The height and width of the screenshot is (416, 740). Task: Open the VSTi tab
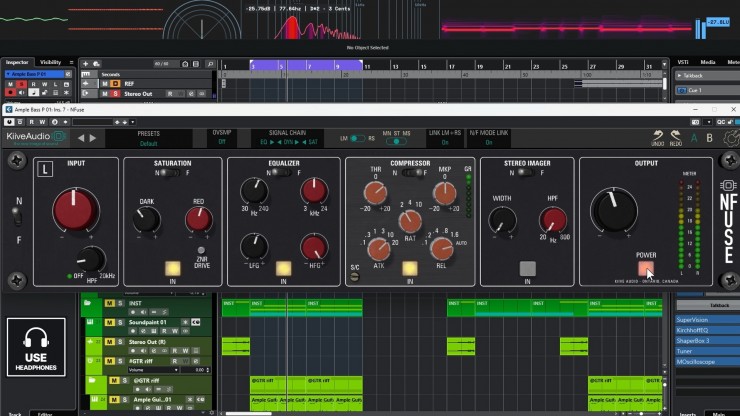[683, 62]
